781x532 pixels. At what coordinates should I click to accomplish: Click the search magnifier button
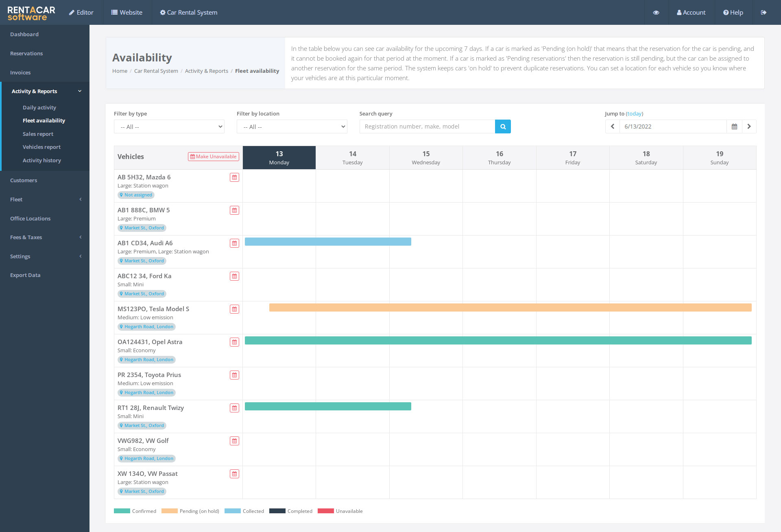click(503, 126)
